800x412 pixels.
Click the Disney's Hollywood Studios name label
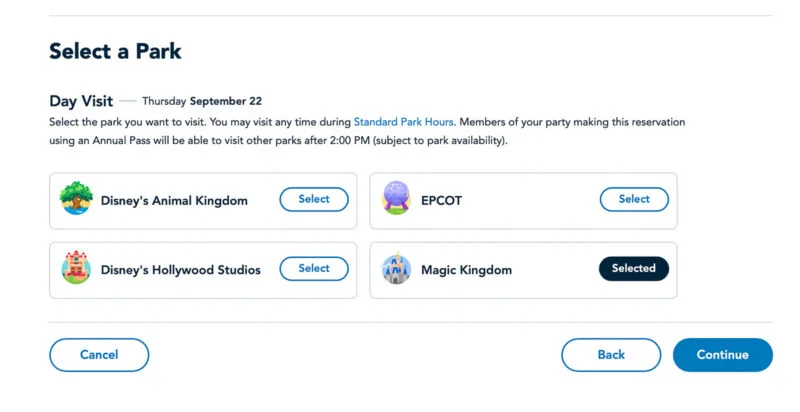point(181,270)
